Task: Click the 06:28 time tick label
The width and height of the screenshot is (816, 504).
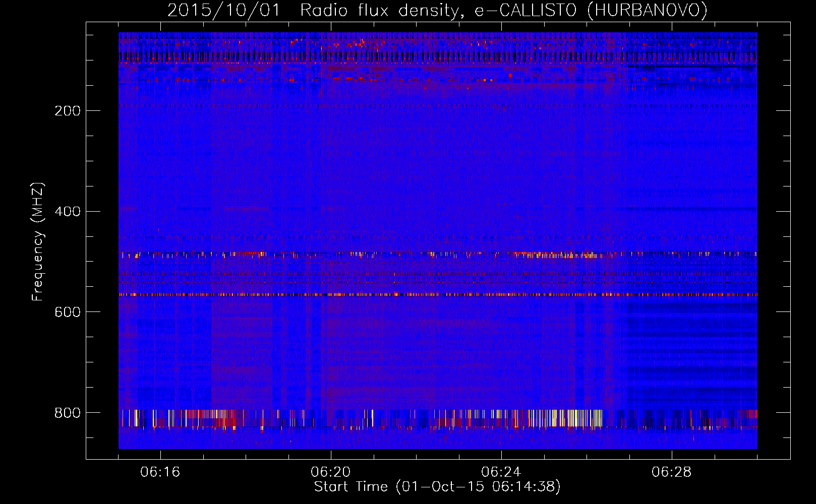Action: (672, 472)
